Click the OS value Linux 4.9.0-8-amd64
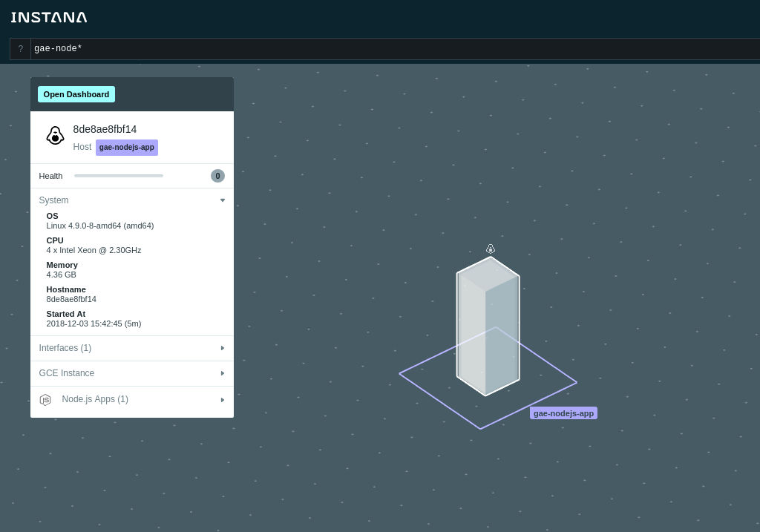This screenshot has width=760, height=532. click(x=100, y=226)
